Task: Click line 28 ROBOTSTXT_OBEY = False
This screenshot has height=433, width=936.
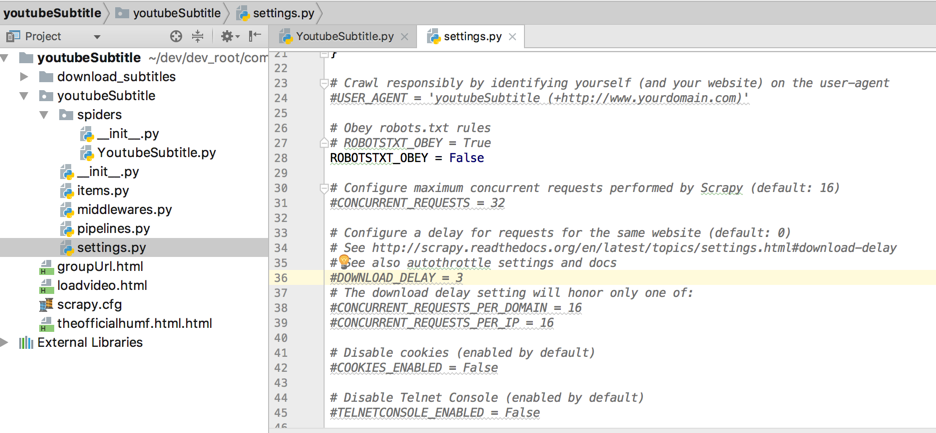Action: click(406, 158)
